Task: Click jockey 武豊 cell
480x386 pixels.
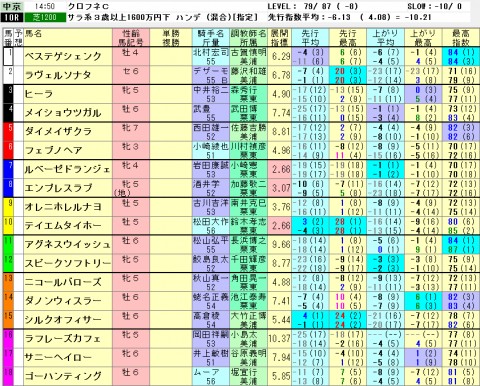Action: [211, 113]
